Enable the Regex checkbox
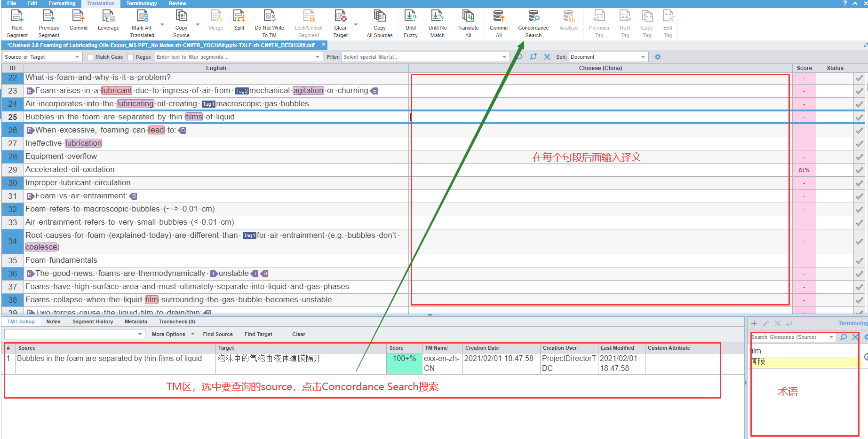Screen dimensions: 868x439 point(130,57)
